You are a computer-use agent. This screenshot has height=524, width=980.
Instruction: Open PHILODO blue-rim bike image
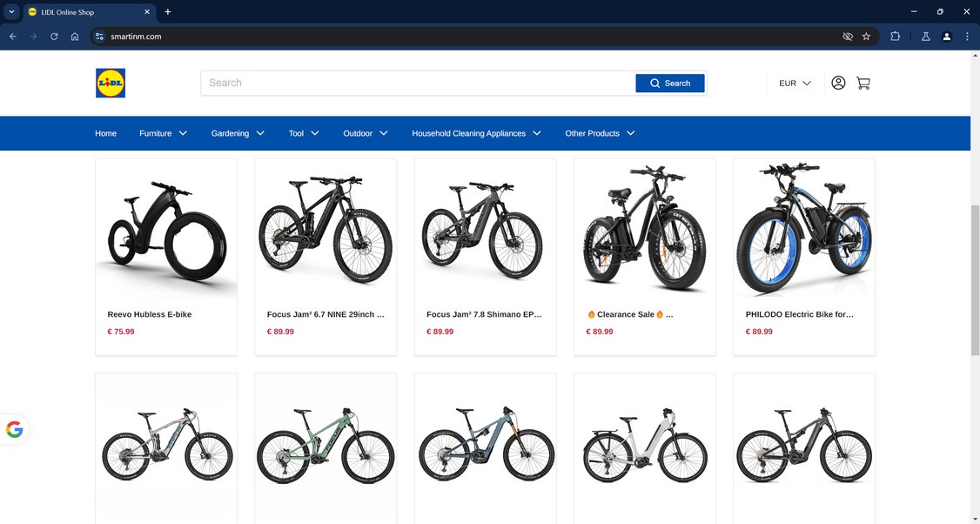[x=804, y=230]
